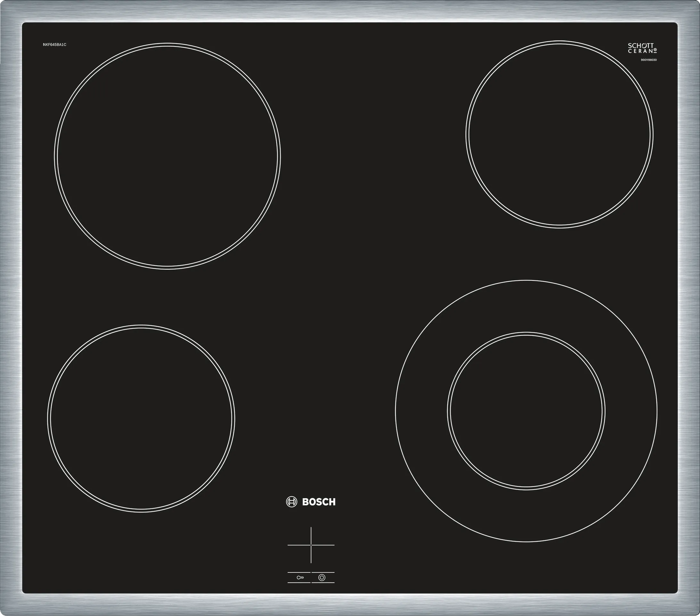Click the stainless steel frame's top edge

pyautogui.click(x=349, y=11)
